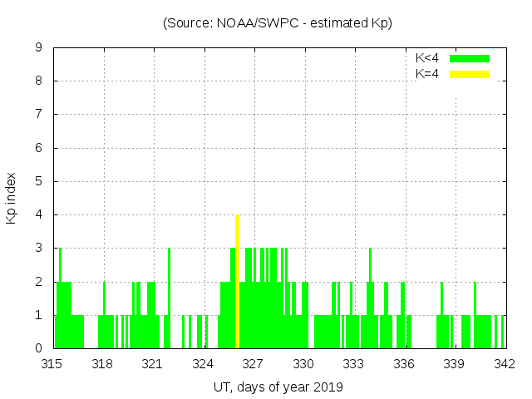Click the y-axis tick label 4
The height and width of the screenshot is (399, 532).
click(x=39, y=215)
